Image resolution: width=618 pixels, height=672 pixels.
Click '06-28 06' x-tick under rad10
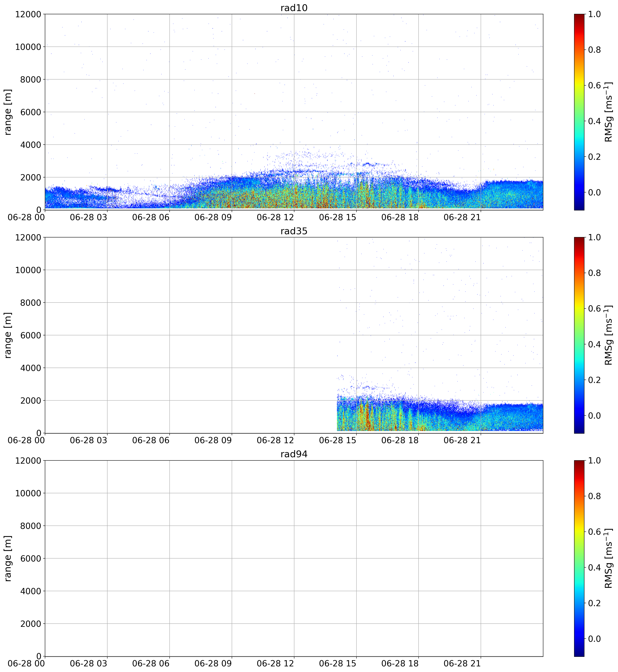(151, 217)
